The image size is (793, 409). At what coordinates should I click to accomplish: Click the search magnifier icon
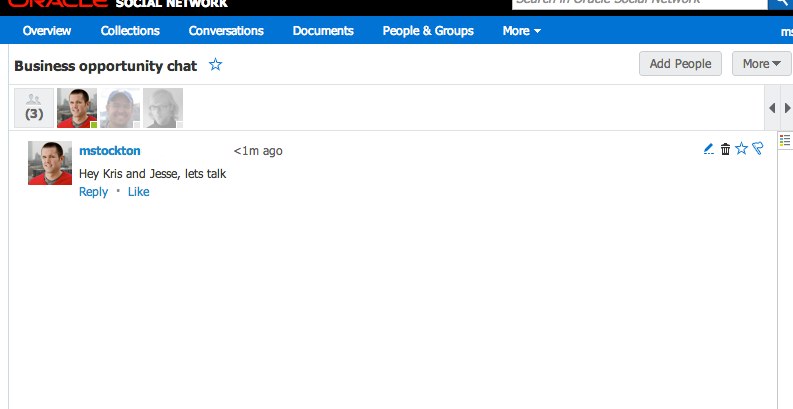point(781,4)
